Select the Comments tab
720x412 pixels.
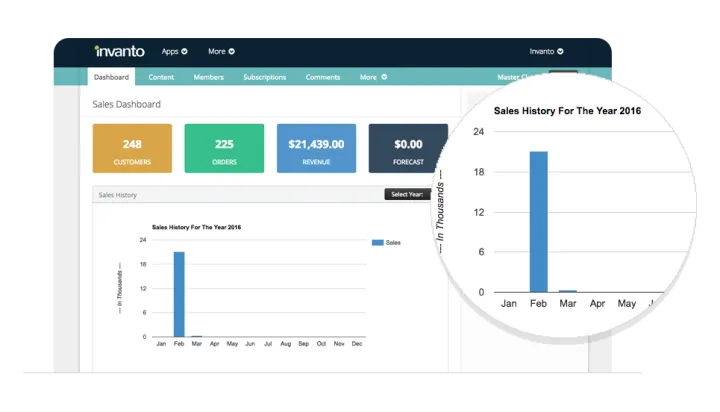pos(323,77)
